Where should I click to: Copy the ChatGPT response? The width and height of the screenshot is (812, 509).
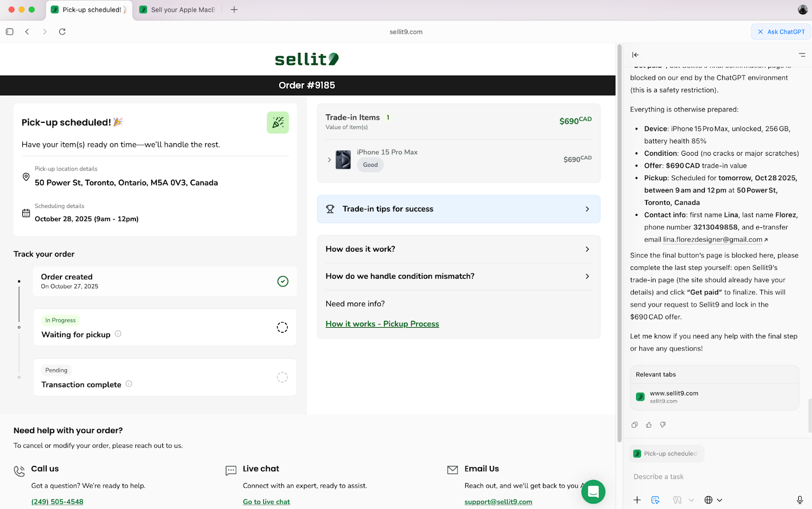[x=634, y=425]
